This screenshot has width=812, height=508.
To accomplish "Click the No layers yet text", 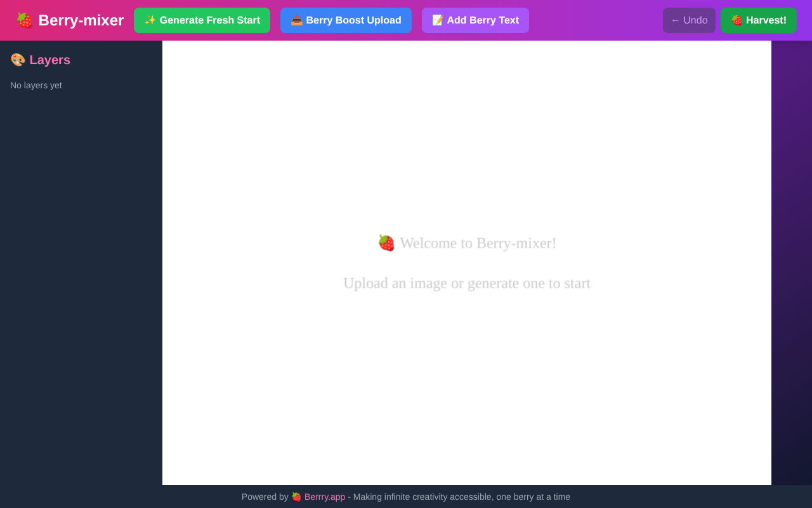I will coord(36,84).
